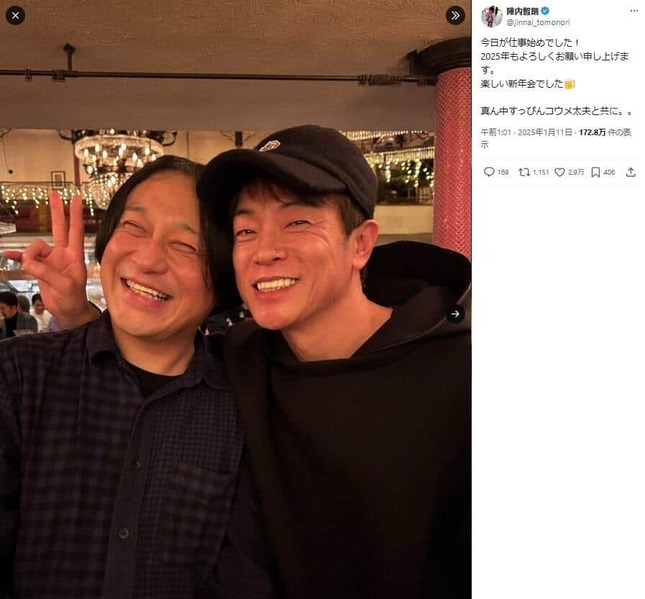Click the 2.9万 like count
645x599 pixels.
point(575,172)
